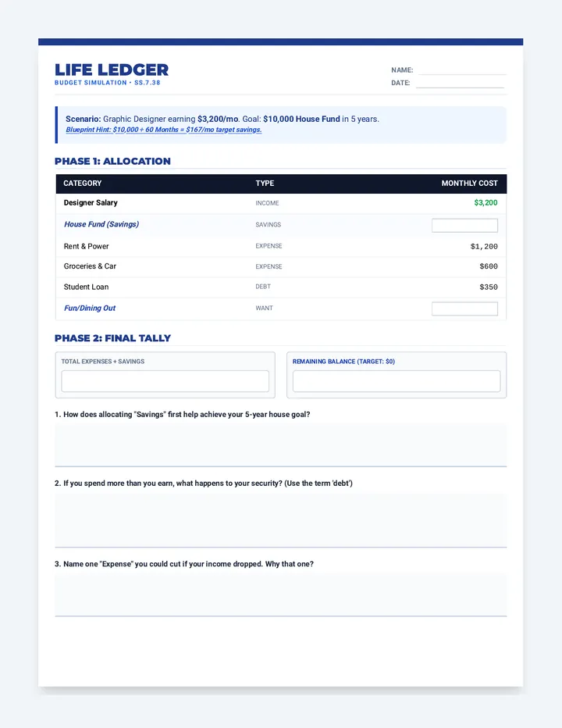Screen dimensions: 562x728
Task: Click the House Fund savings cost box
Action: (464, 225)
